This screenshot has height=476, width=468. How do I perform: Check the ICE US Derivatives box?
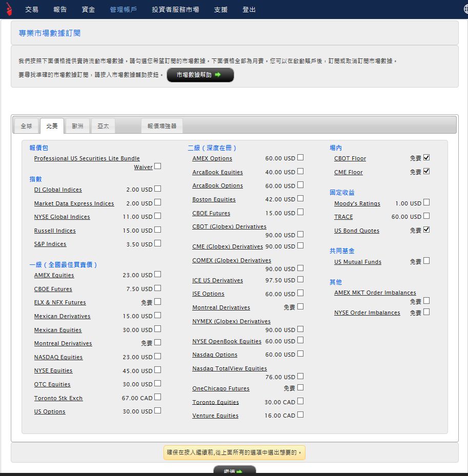(x=300, y=279)
